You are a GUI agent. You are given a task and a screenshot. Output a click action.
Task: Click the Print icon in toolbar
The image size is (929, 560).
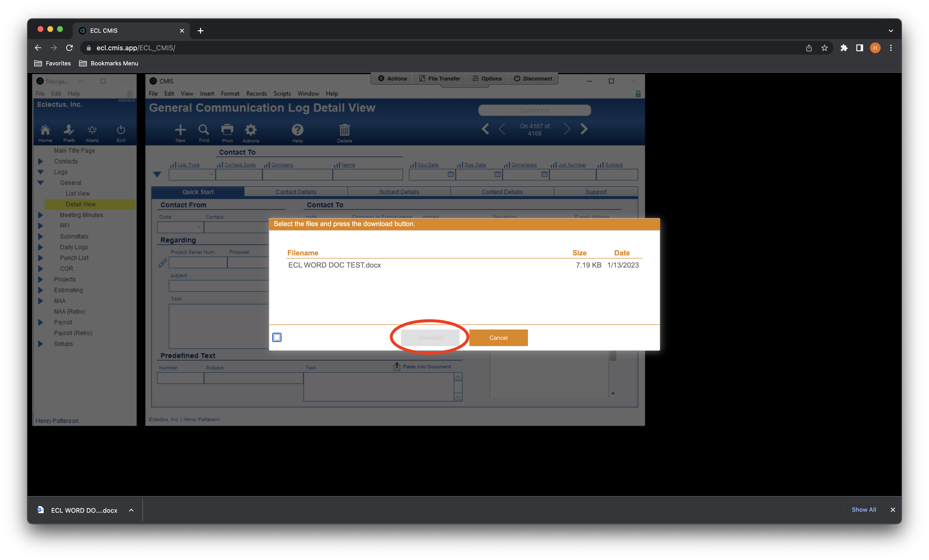click(x=227, y=130)
